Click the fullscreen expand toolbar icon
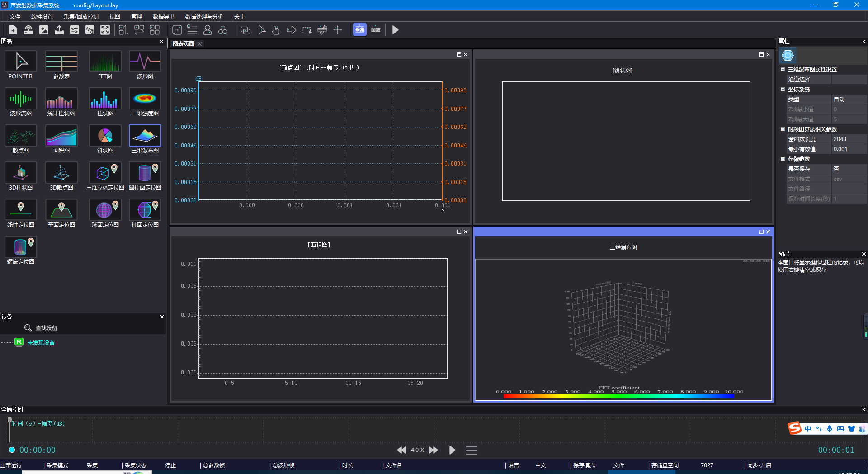 point(105,30)
